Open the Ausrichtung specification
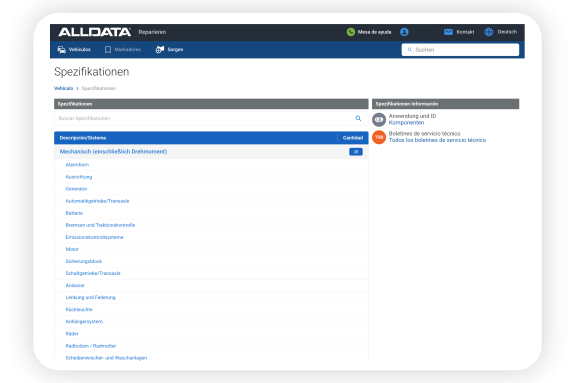Viewport: 575px width, 383px height. (x=79, y=177)
